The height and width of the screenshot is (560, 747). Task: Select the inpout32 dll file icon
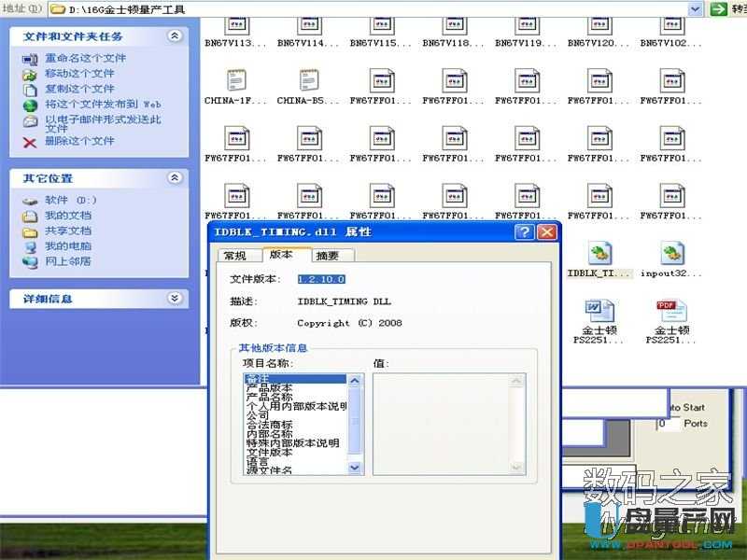[671, 254]
